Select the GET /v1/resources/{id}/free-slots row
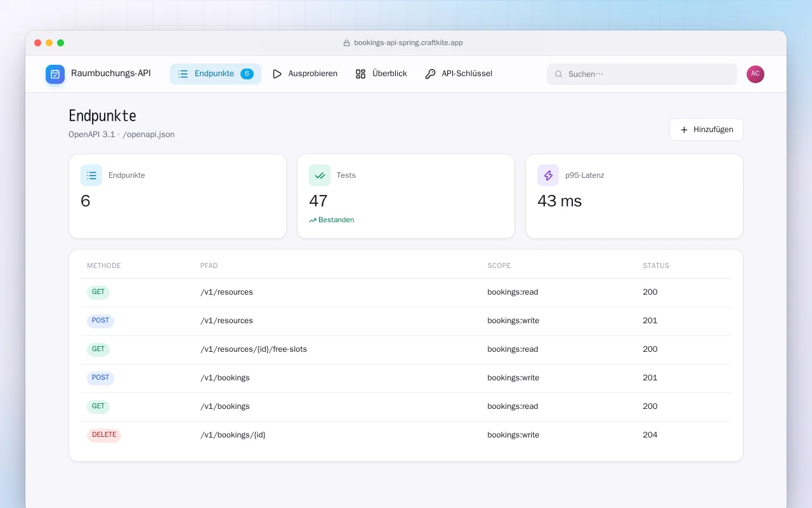 [406, 349]
